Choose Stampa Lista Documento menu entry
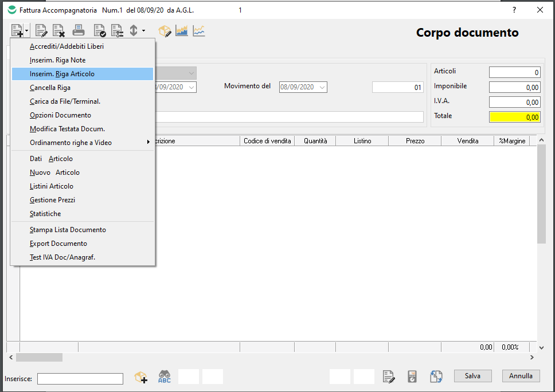555x392 pixels. click(68, 230)
